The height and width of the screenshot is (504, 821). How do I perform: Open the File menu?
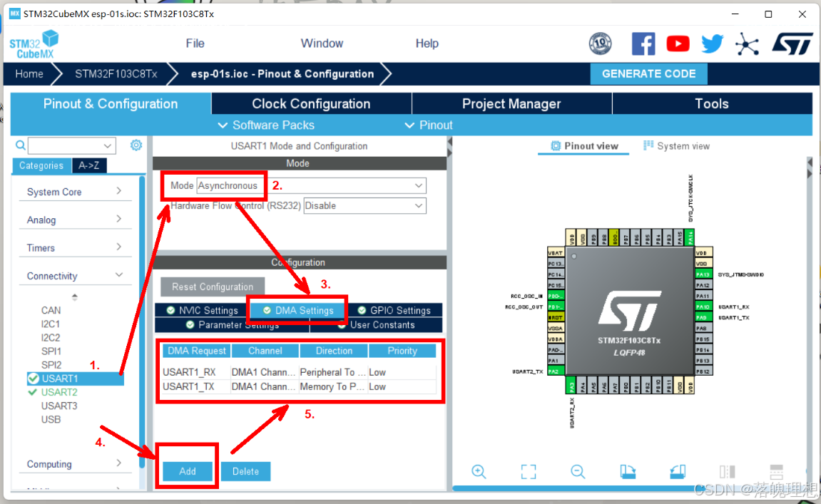195,43
